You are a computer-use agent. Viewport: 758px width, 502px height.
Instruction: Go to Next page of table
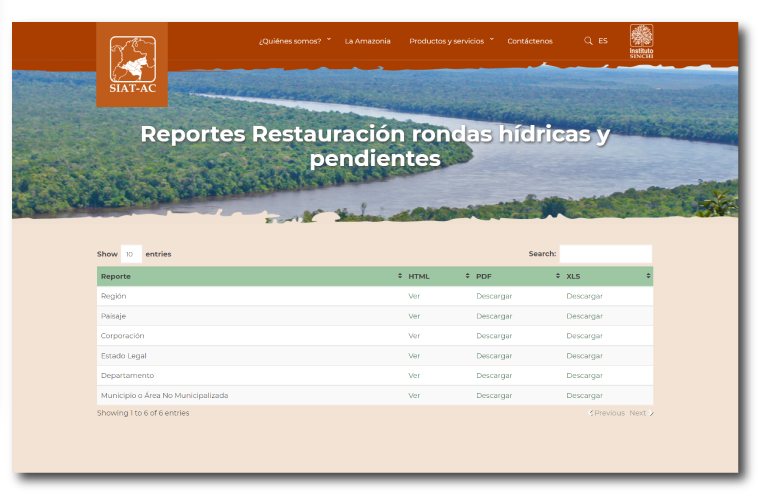tap(641, 413)
